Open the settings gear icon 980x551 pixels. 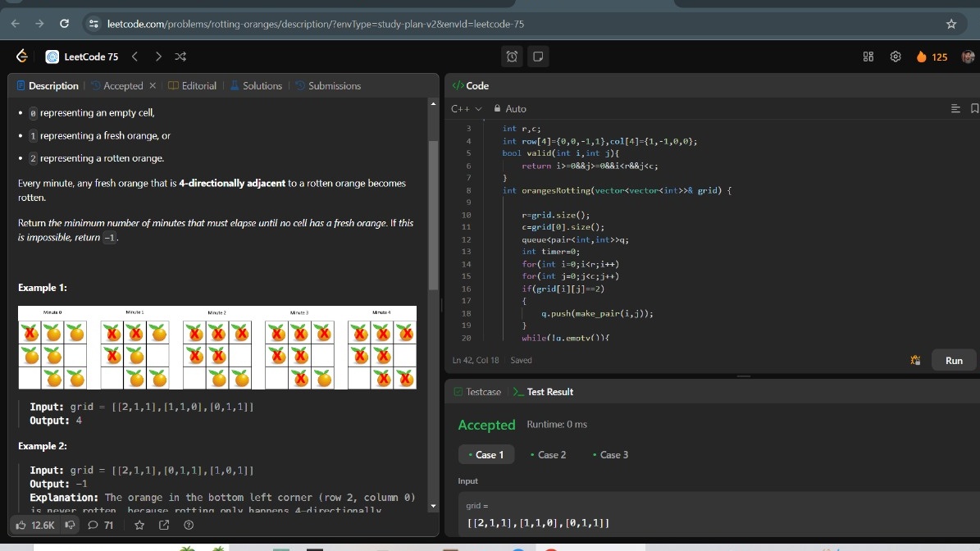coord(896,57)
